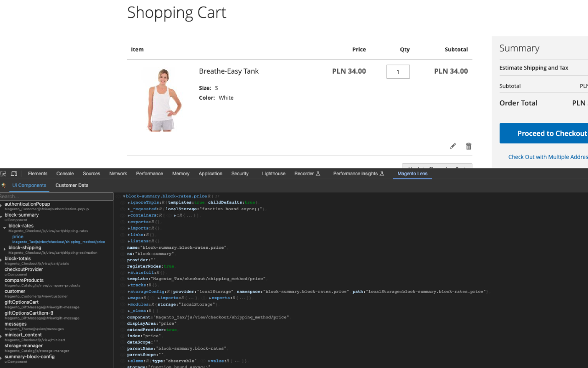
Task: Select the Ui Components sub-tab
Action: 29,185
